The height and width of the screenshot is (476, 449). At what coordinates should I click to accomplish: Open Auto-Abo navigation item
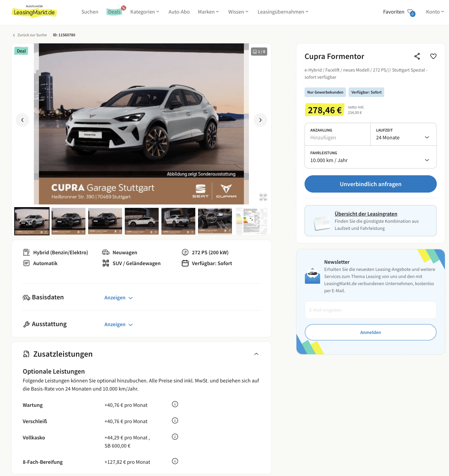point(179,12)
